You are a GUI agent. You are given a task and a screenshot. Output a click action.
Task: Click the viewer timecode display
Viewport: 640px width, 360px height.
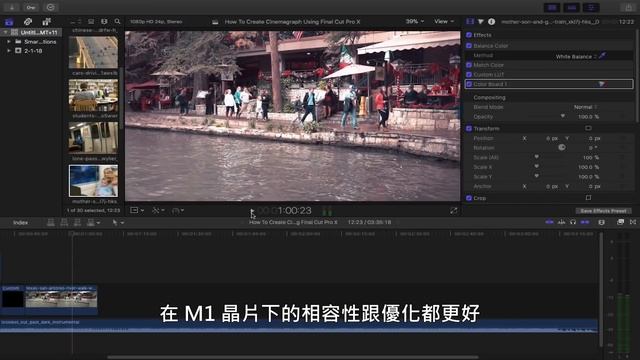click(x=284, y=211)
